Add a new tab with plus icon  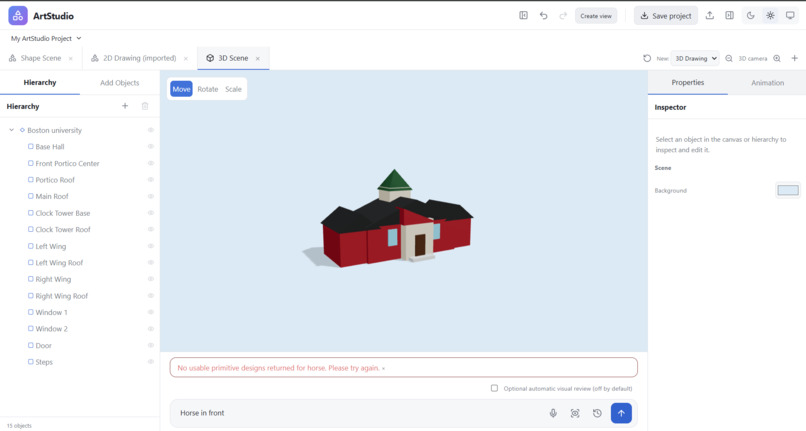794,58
